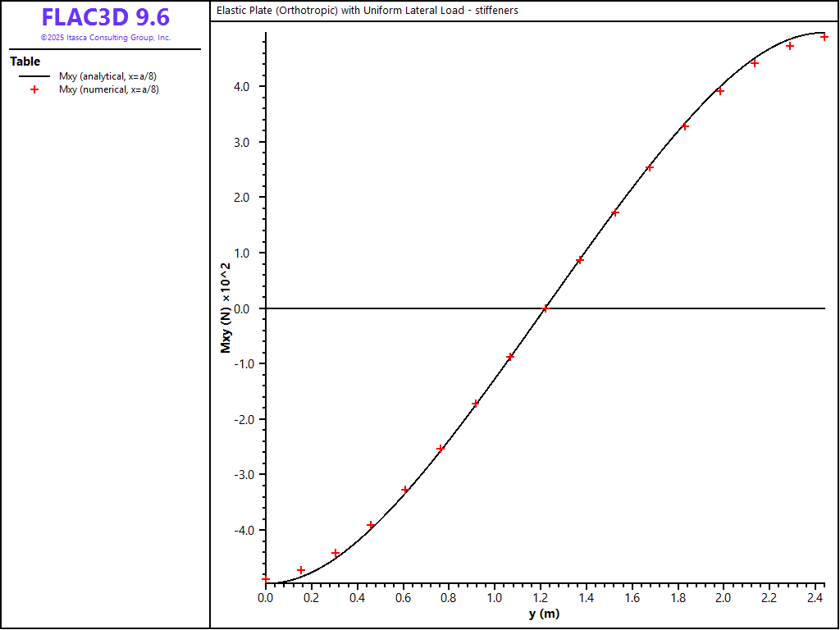Click the Mxy (N) vertical axis label
This screenshot has height=630, width=840.
[226, 308]
